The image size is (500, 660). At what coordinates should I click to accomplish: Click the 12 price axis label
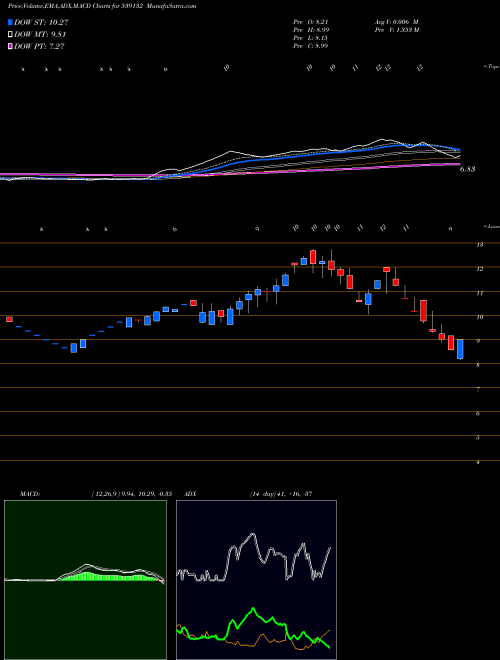[x=479, y=269]
